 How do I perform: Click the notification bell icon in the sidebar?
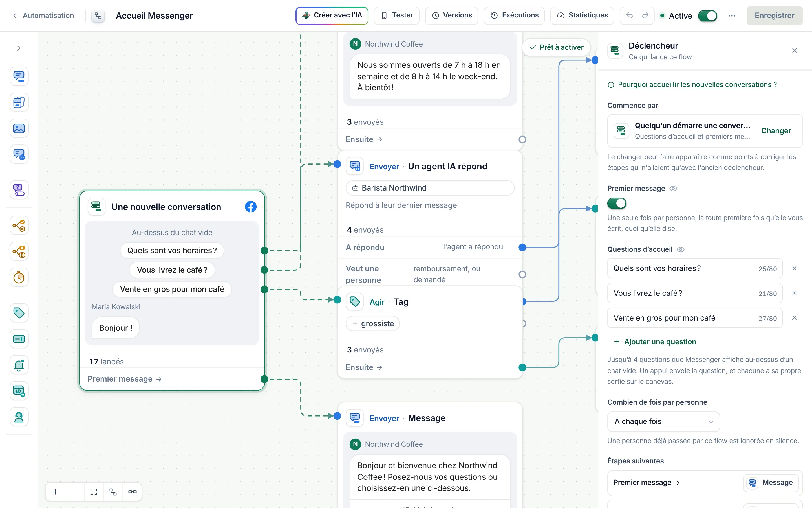[19, 365]
